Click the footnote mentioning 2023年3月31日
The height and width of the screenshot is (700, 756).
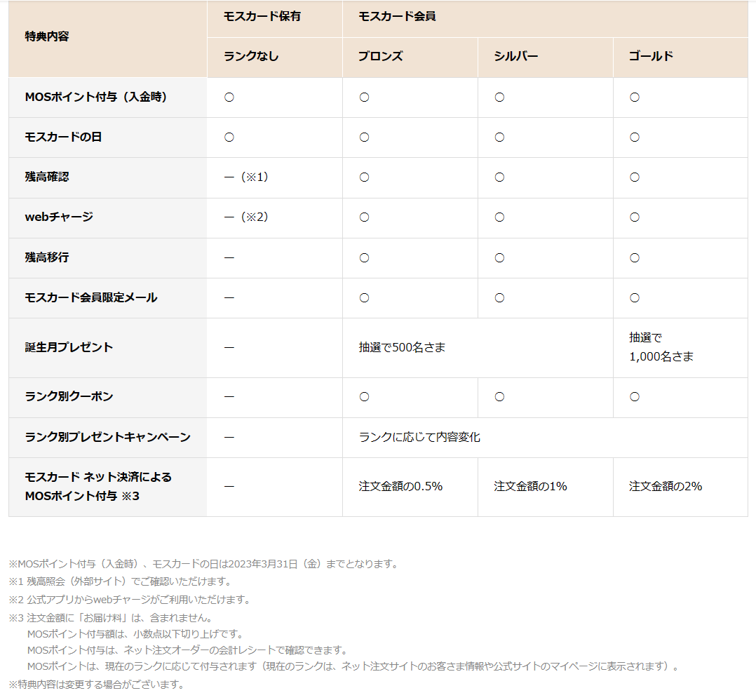click(205, 563)
